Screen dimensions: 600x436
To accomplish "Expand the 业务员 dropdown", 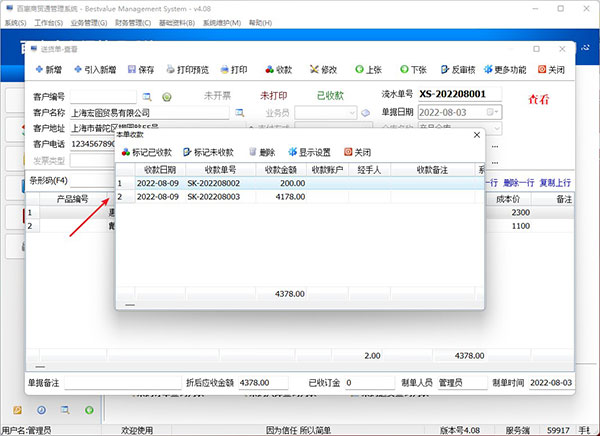I will [352, 113].
